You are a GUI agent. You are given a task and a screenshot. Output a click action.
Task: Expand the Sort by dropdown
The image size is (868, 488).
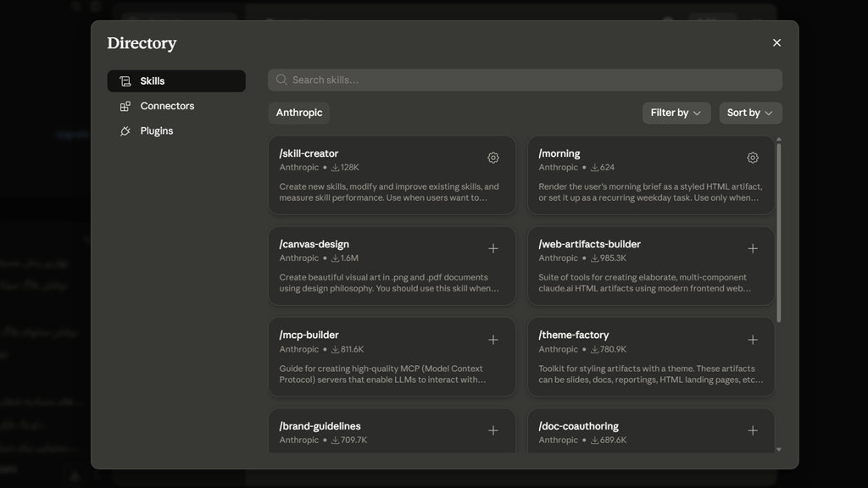[x=750, y=113]
